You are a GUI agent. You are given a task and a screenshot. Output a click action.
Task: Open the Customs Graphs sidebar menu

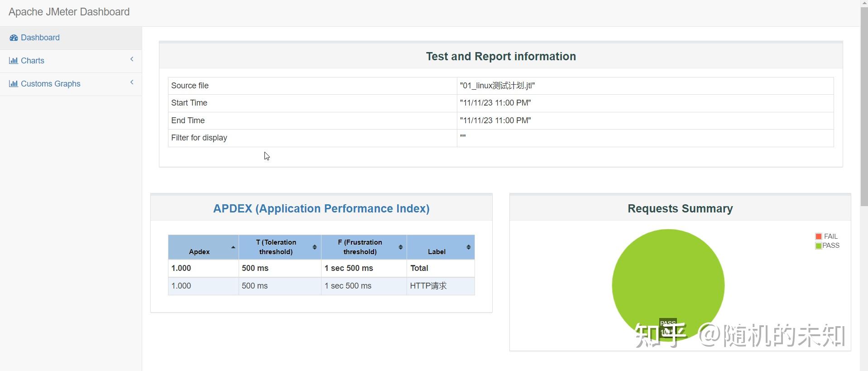point(50,84)
